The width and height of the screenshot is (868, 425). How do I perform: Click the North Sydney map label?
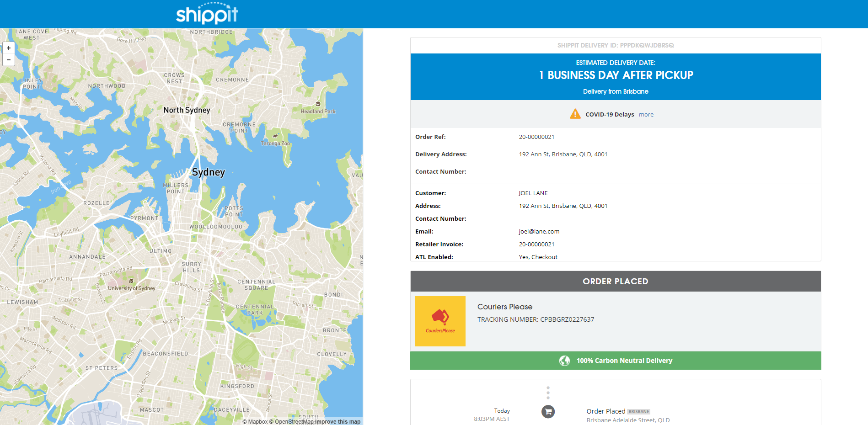(187, 110)
